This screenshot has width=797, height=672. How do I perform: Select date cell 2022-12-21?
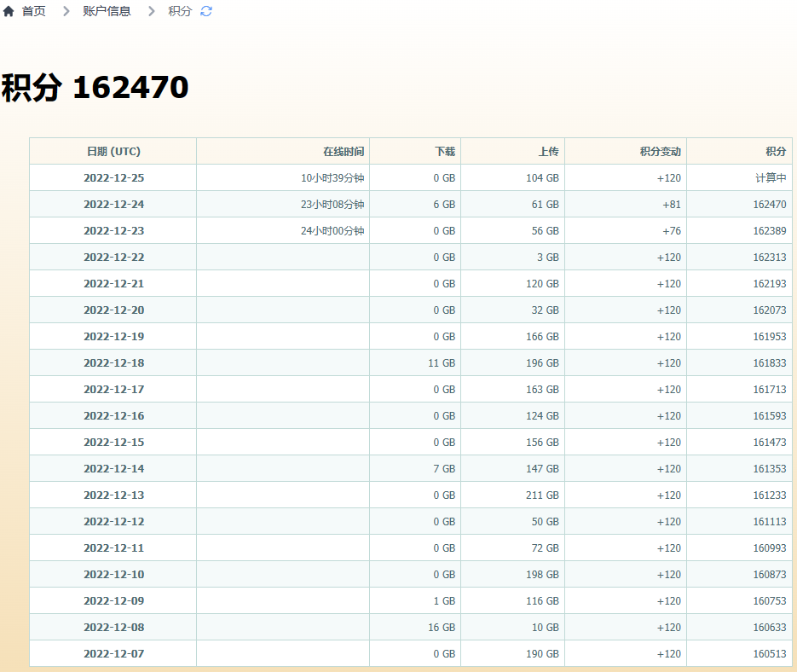click(x=114, y=284)
